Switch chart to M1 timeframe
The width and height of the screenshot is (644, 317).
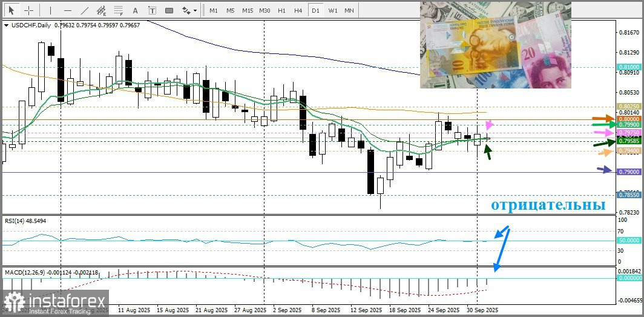pyautogui.click(x=214, y=11)
